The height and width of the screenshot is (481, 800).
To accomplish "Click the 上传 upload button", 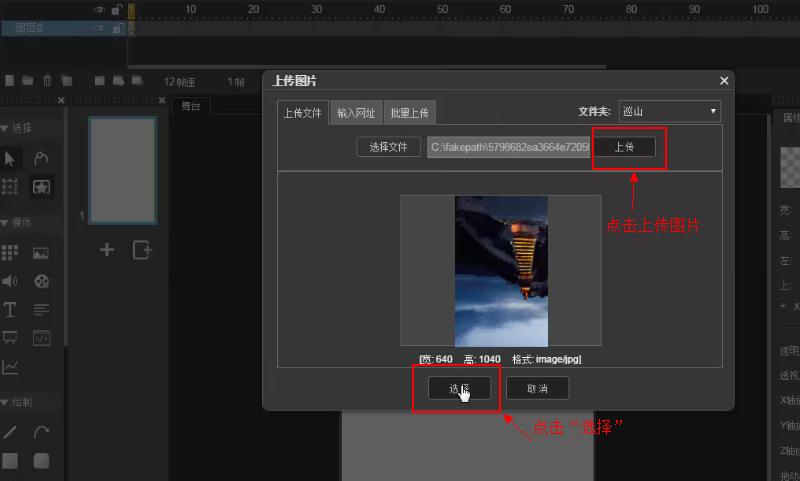I will (x=624, y=147).
